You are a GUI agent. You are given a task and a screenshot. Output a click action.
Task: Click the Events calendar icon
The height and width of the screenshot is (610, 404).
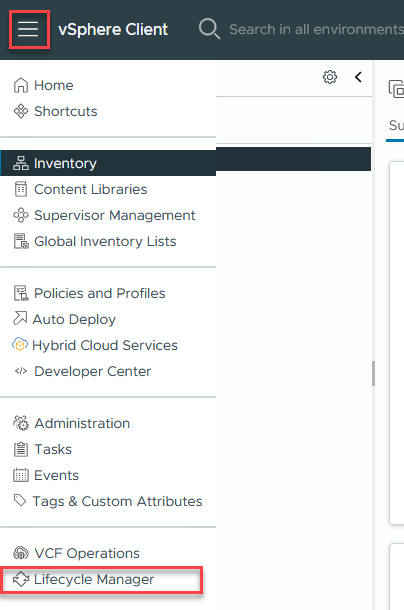tap(21, 475)
